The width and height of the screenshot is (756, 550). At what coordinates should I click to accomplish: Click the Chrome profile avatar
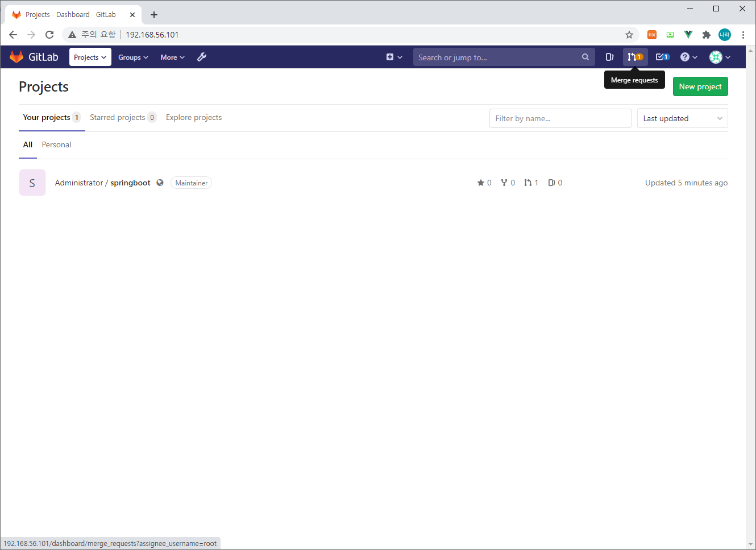(x=725, y=35)
